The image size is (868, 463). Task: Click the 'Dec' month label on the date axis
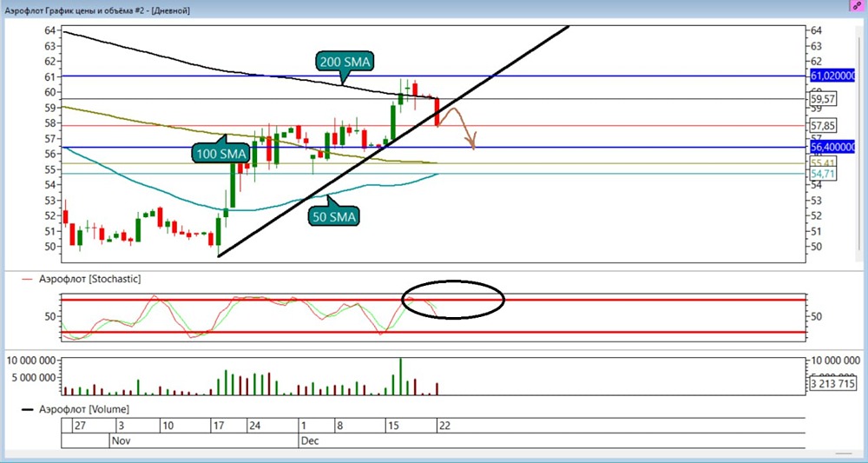coord(310,440)
